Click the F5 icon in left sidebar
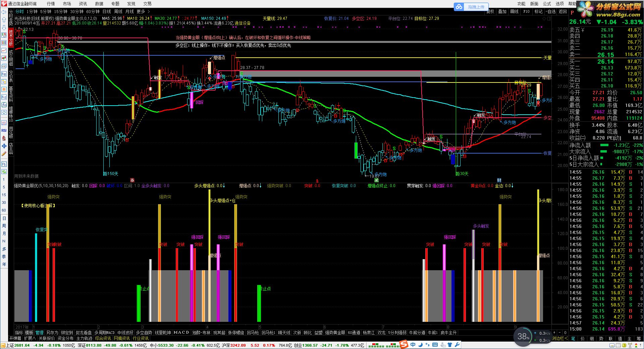Viewport: 644px width, 349px height. tap(4, 164)
